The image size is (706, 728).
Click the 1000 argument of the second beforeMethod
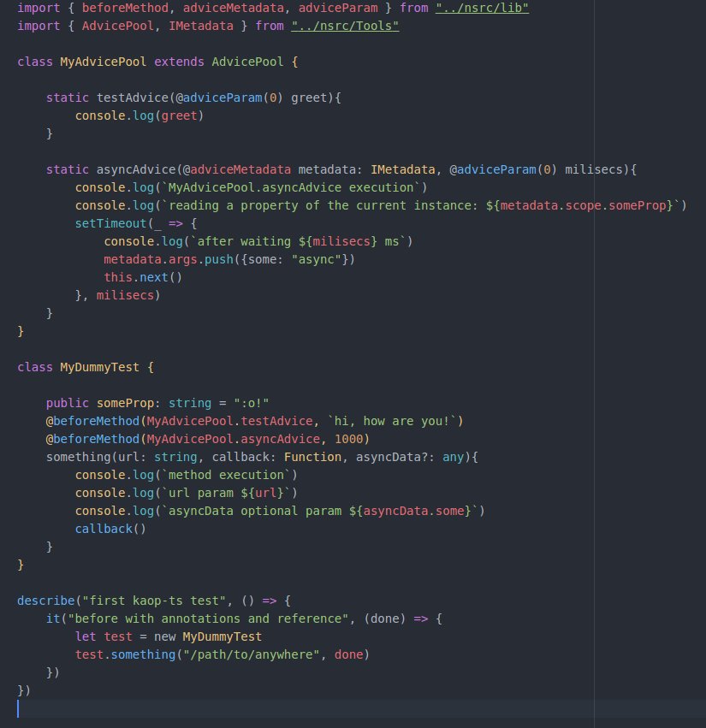[348, 440]
